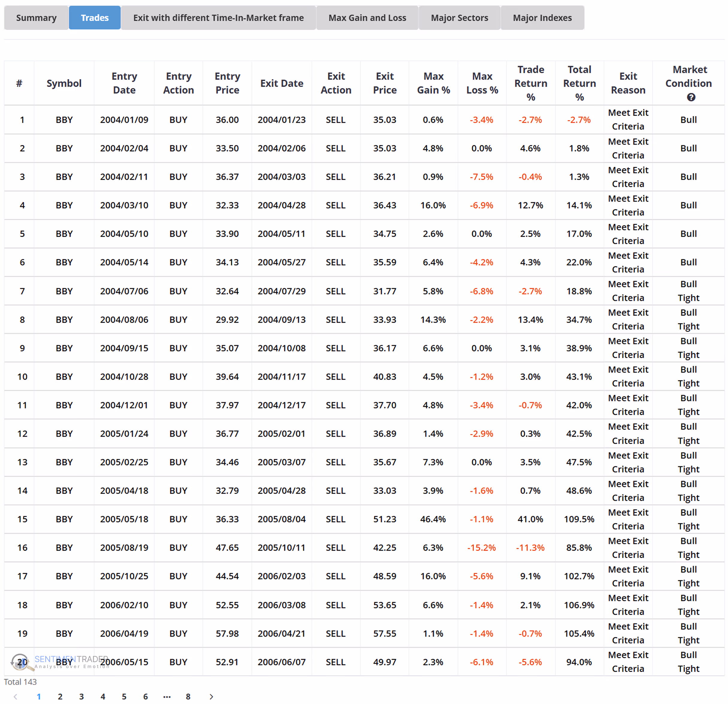Click the Max Loss % column header
728x704 pixels.
coord(482,83)
